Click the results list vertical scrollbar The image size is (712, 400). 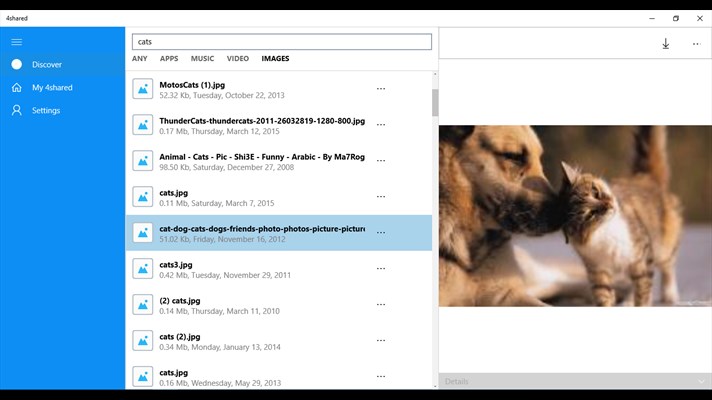point(435,102)
